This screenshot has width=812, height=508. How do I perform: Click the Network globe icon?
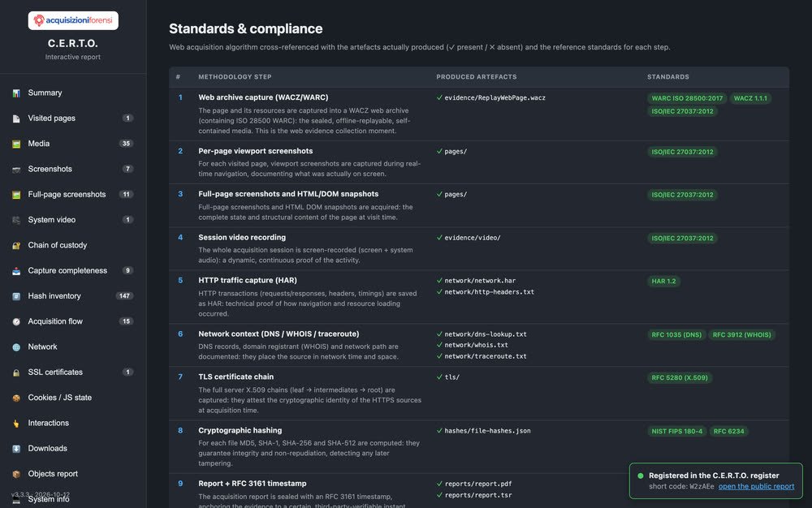(x=16, y=347)
